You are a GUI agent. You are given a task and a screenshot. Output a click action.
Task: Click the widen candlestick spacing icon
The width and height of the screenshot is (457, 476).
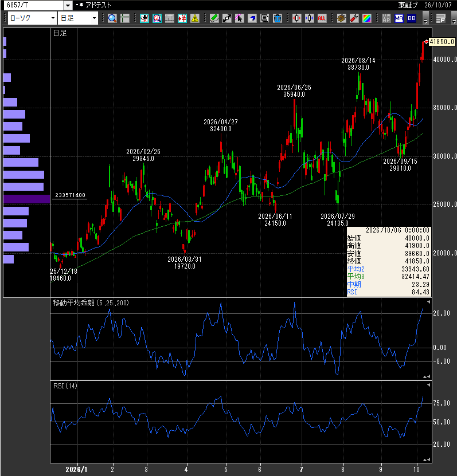pos(296,18)
